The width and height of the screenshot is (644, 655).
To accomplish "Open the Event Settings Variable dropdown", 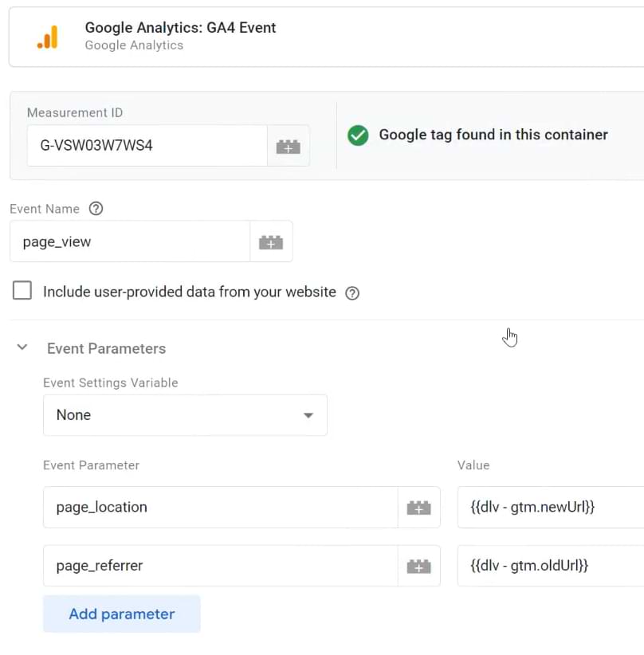I will [x=185, y=415].
